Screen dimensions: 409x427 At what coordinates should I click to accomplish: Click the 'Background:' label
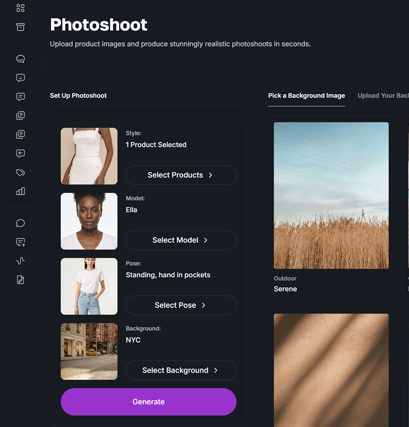[x=143, y=328]
